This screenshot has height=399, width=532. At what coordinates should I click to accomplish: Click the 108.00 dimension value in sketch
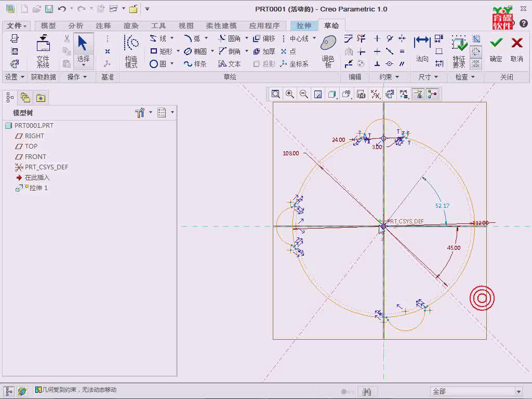(x=291, y=153)
